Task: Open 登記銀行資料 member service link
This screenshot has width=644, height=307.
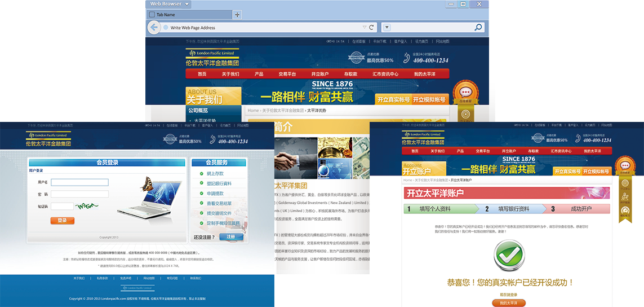Action: tap(219, 183)
